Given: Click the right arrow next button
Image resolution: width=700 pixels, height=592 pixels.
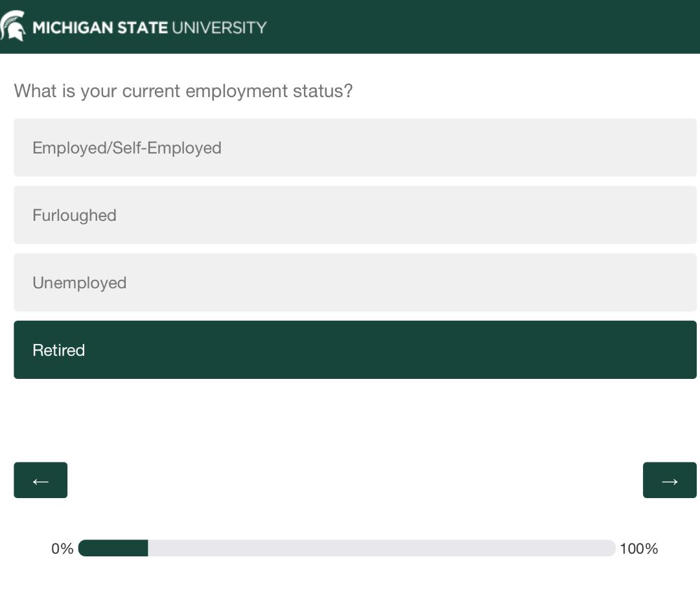Looking at the screenshot, I should [670, 480].
